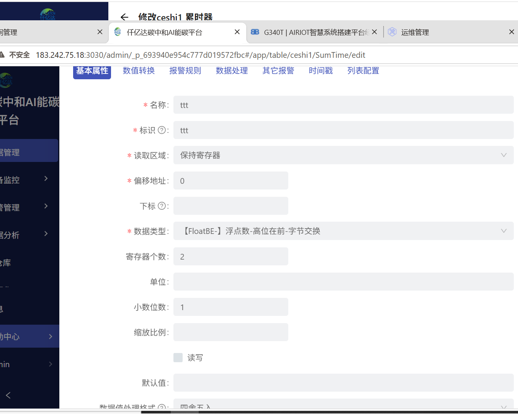Expand the 分析 sidebar menu
Image resolution: width=518 pixels, height=420 pixels.
pos(46,234)
